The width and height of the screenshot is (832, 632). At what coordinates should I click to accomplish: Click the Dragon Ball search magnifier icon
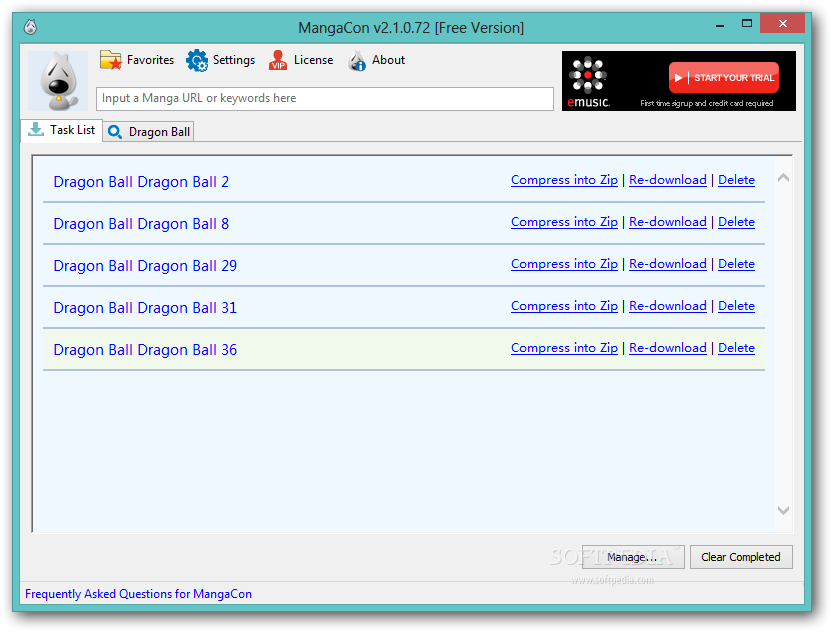click(x=115, y=132)
